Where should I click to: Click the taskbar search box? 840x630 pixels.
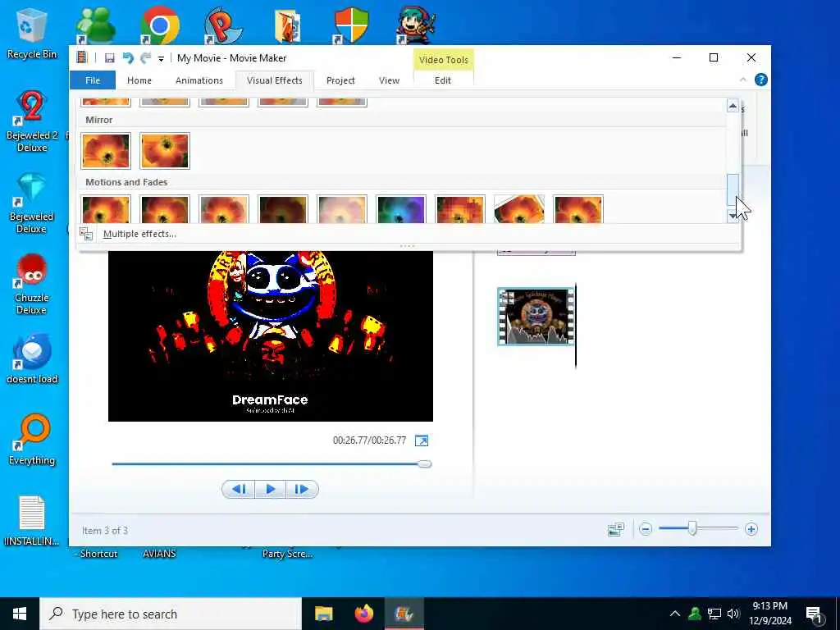pyautogui.click(x=171, y=614)
